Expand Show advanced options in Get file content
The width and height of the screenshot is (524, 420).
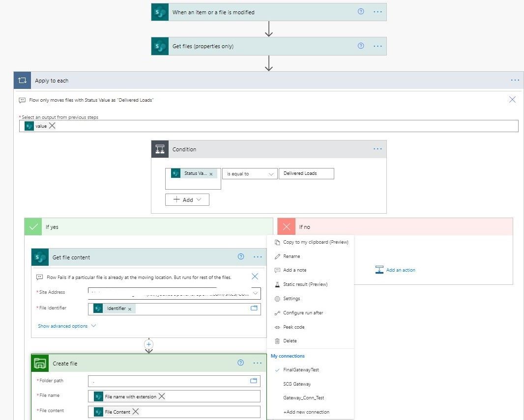(x=63, y=326)
